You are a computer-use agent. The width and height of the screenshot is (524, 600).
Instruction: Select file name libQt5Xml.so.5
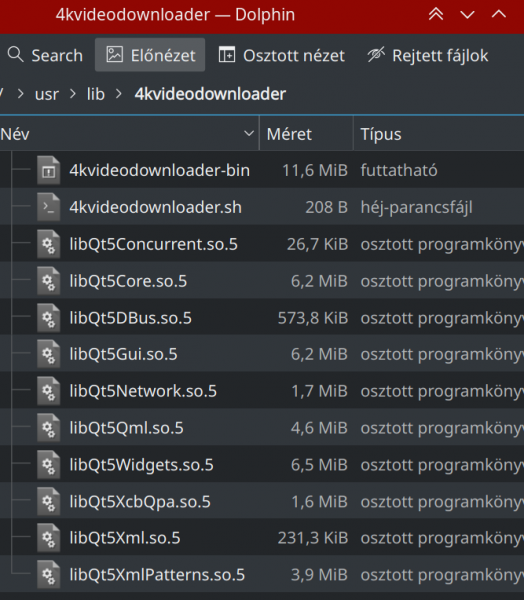(x=125, y=538)
